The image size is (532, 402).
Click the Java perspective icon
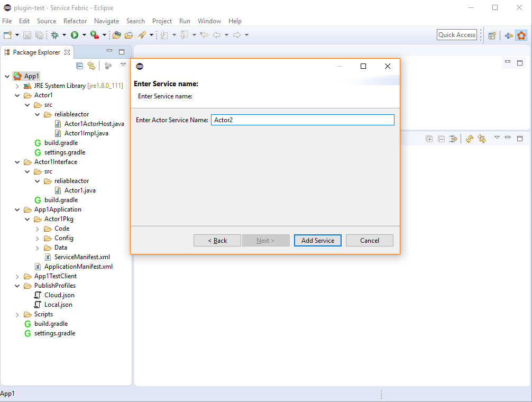(x=508, y=35)
